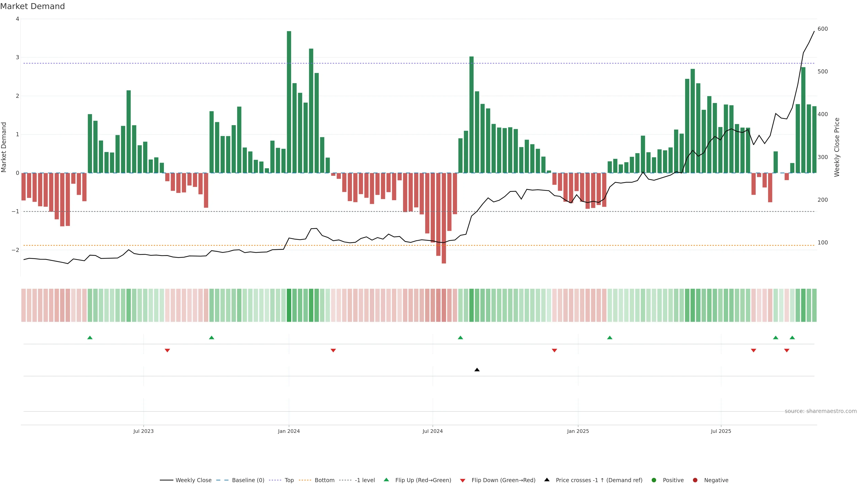Click the Jul 2024 axis label
The height and width of the screenshot is (488, 868).
click(432, 431)
